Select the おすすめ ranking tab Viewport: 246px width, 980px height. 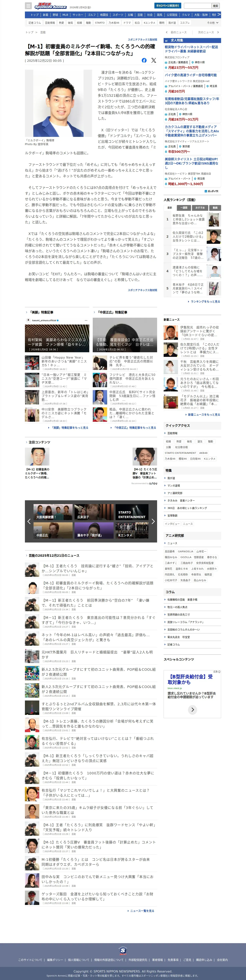pos(200,208)
